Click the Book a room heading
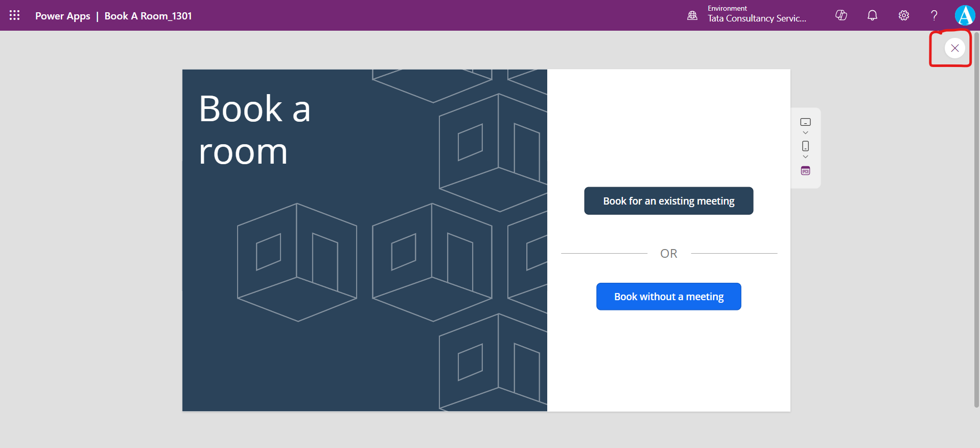 point(254,130)
